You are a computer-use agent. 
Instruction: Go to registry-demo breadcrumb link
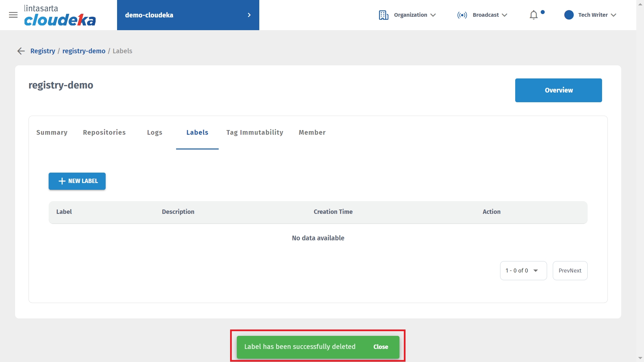pos(84,51)
